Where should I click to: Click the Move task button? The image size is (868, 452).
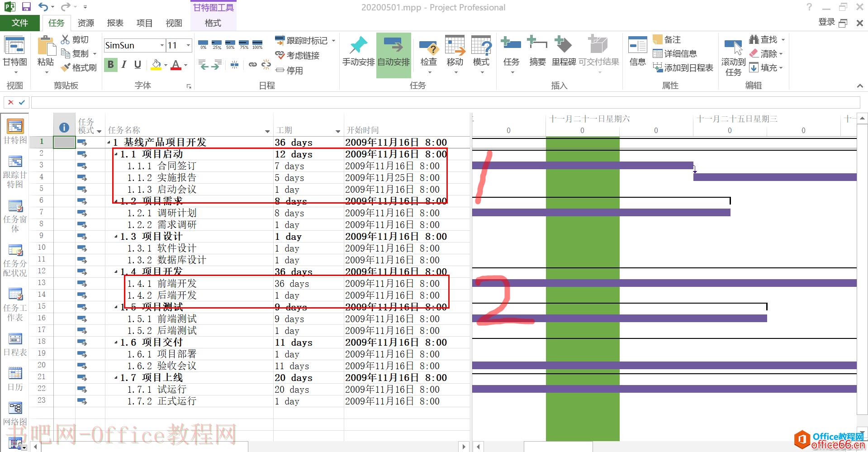(x=455, y=54)
